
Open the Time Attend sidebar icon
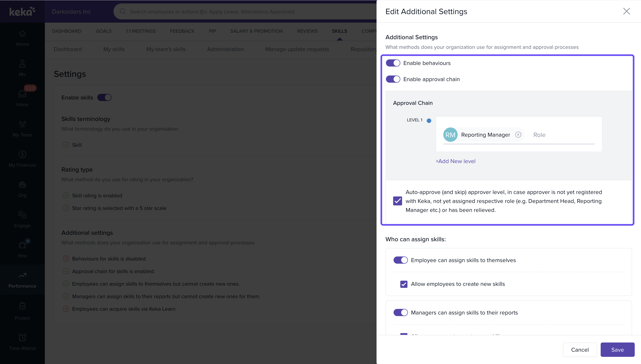[x=22, y=338]
